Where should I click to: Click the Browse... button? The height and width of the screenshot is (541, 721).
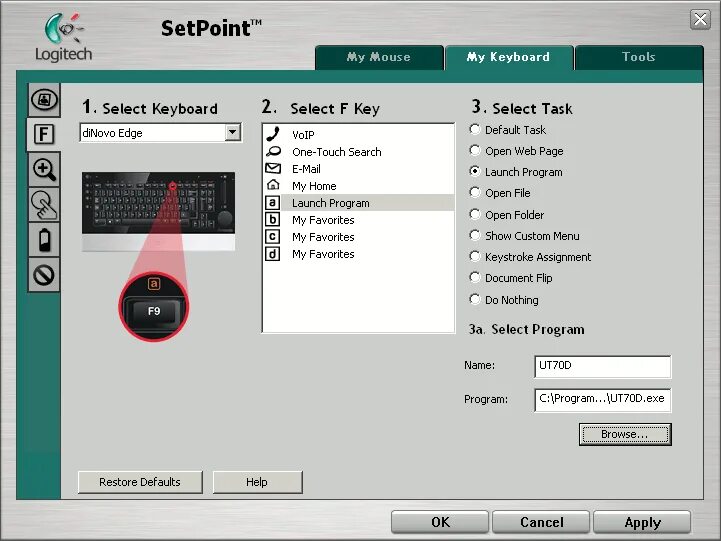coord(625,434)
